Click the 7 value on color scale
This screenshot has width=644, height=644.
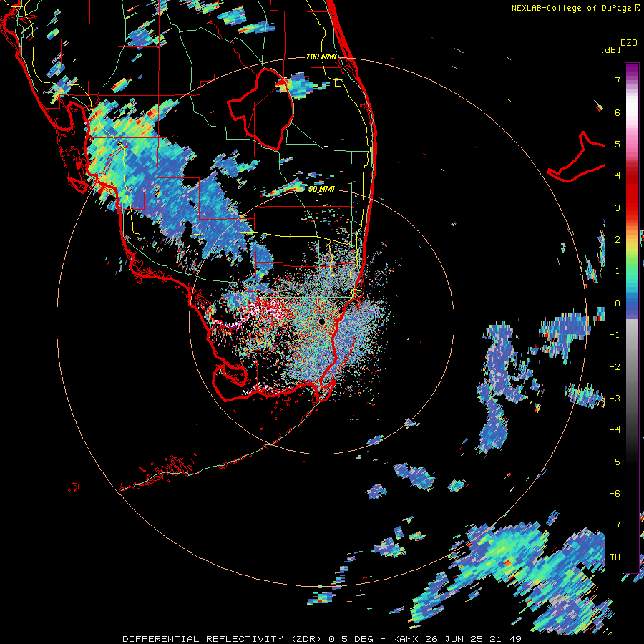point(618,80)
